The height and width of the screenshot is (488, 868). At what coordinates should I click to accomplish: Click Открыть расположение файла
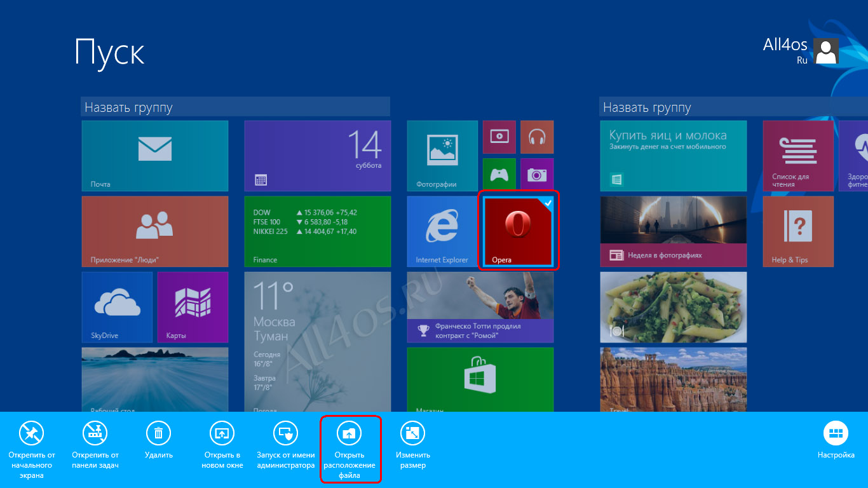(349, 449)
